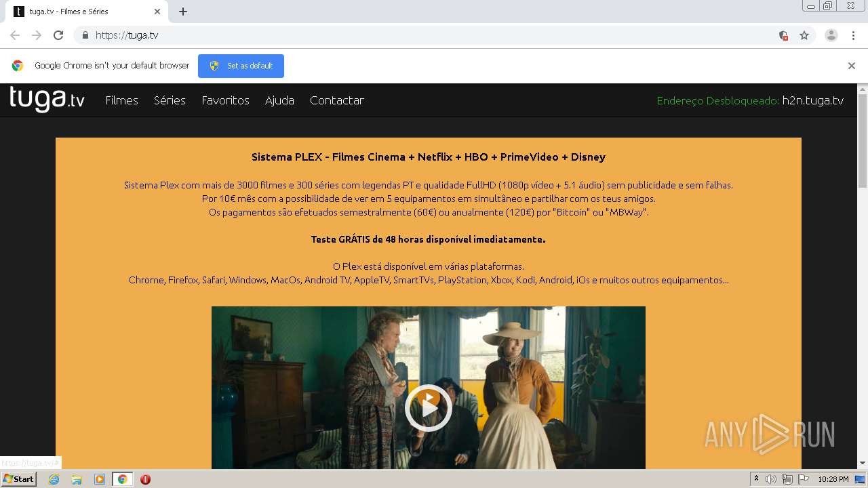
Task: Play the promotional video
Action: click(428, 407)
